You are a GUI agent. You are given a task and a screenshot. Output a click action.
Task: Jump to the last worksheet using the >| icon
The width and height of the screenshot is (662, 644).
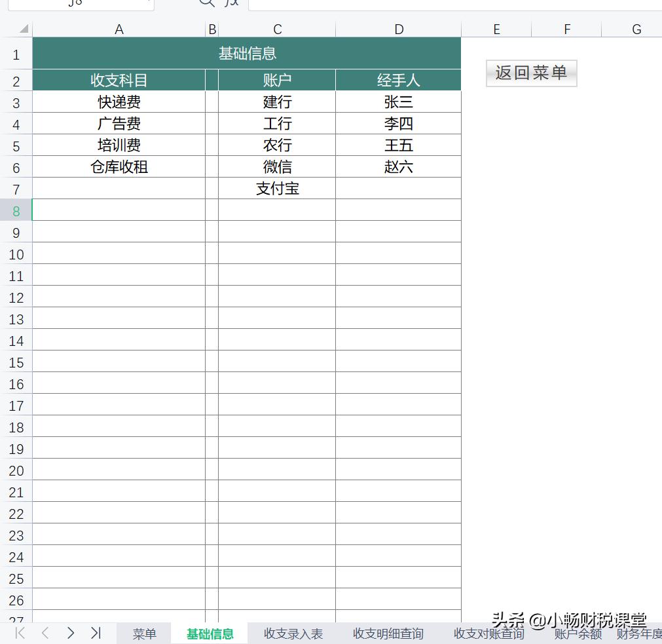tap(96, 633)
